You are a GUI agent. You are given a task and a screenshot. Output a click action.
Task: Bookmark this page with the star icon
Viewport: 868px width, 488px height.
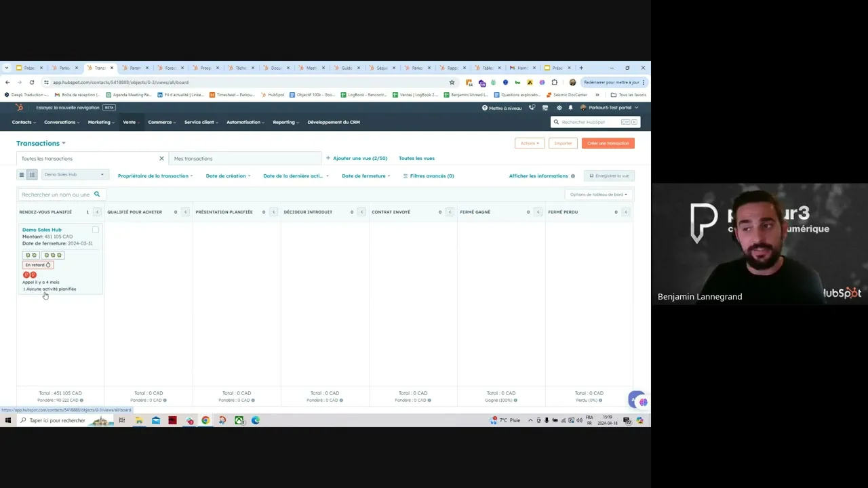pos(452,82)
